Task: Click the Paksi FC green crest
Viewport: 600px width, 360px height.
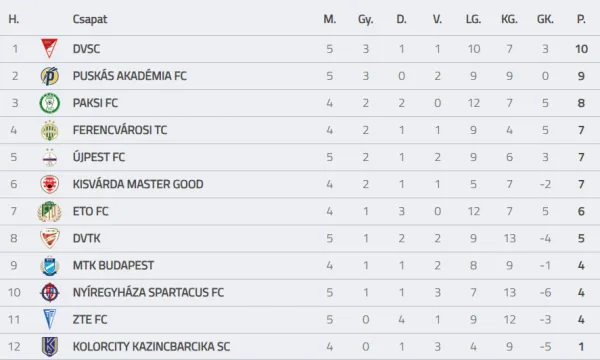Action: (x=50, y=103)
